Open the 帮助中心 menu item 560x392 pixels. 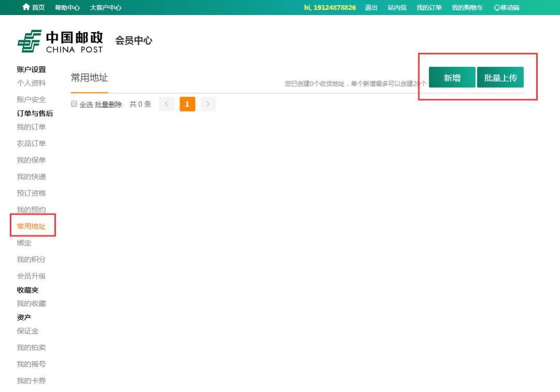(x=67, y=7)
